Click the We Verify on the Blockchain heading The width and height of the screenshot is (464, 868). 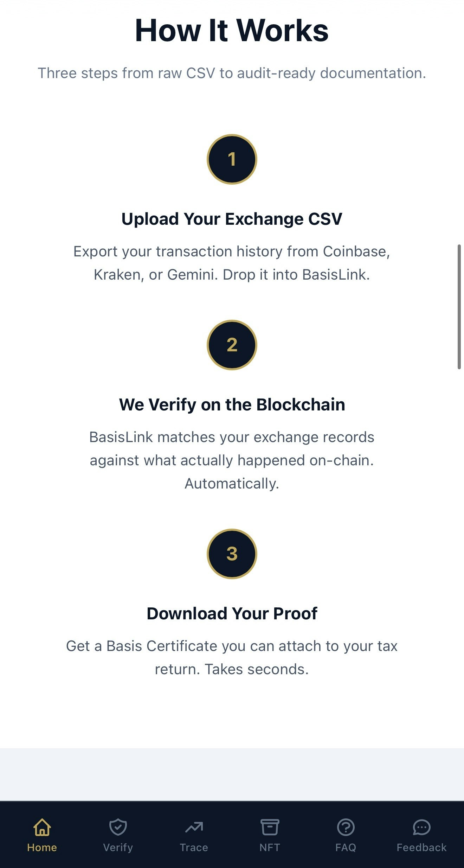232,404
